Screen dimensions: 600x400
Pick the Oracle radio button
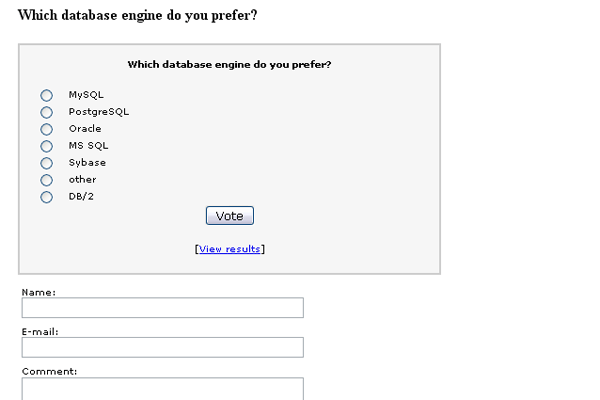tap(46, 129)
